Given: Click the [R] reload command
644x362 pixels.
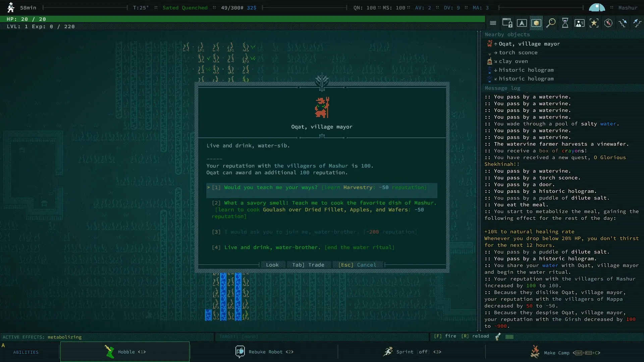Looking at the screenshot, I should pos(475,336).
